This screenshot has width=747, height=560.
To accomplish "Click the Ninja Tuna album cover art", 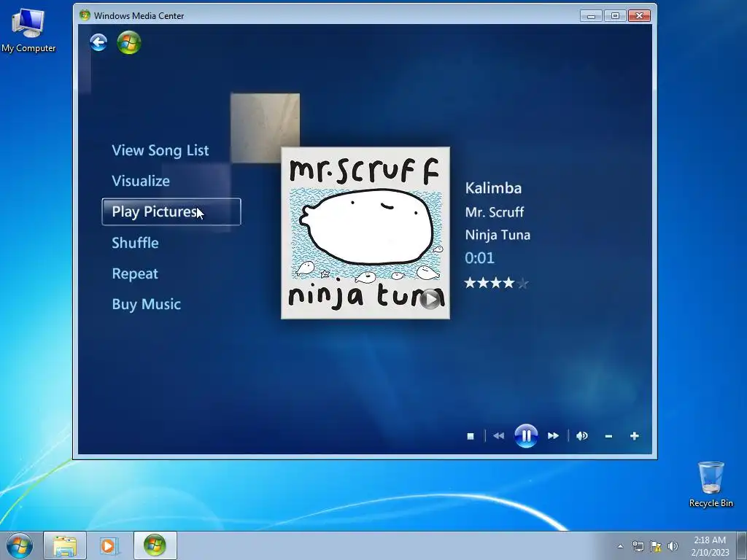I will tap(365, 233).
